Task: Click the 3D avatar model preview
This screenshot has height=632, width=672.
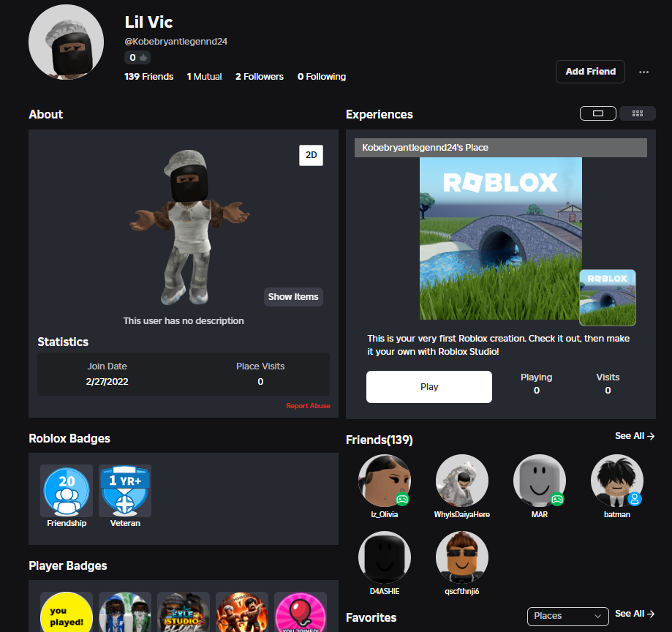Action: tap(189, 227)
